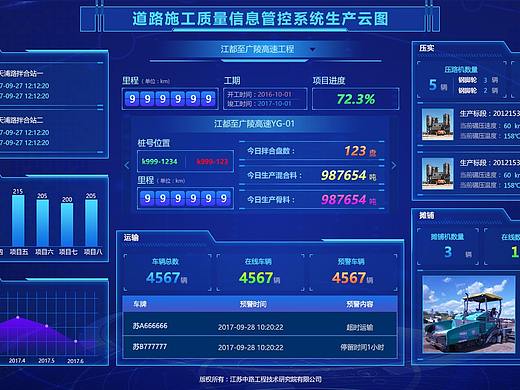Click the 道路施工质量信息管控系统生产云图 title
520x390 pixels.
click(260, 19)
